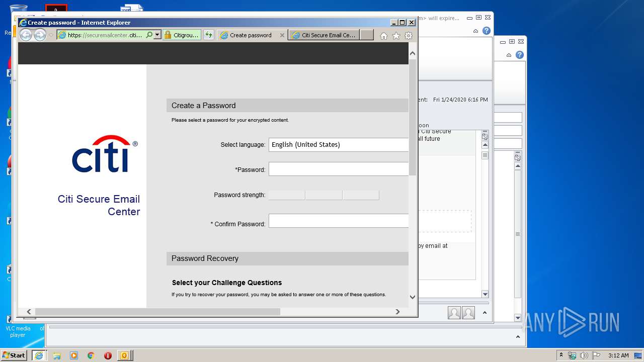Open the IE Tools gear icon
The height and width of the screenshot is (362, 644).
coord(409,36)
